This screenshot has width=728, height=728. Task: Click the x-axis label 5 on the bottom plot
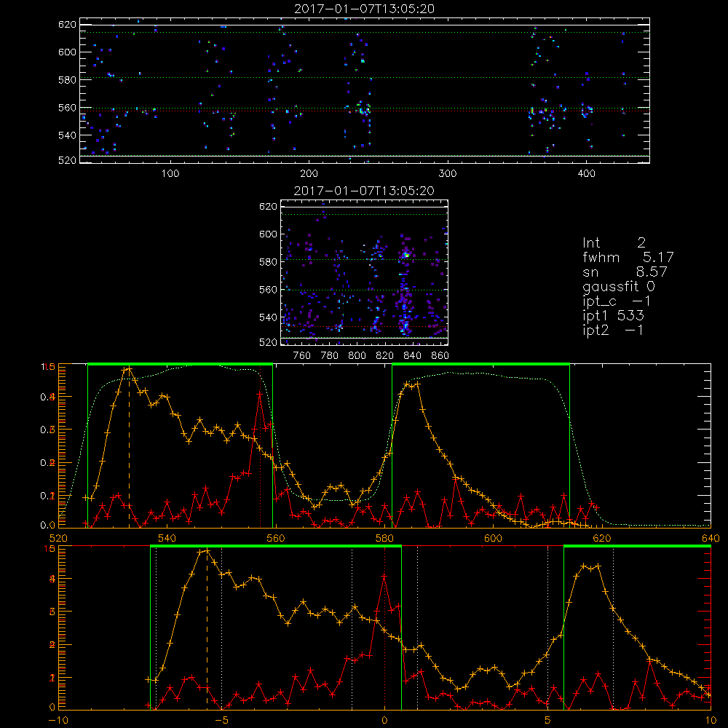547,720
